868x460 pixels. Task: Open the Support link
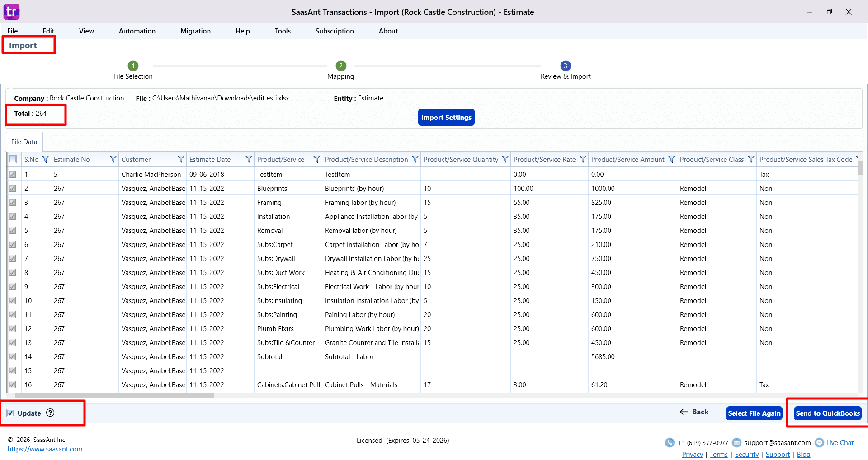pyautogui.click(x=778, y=455)
